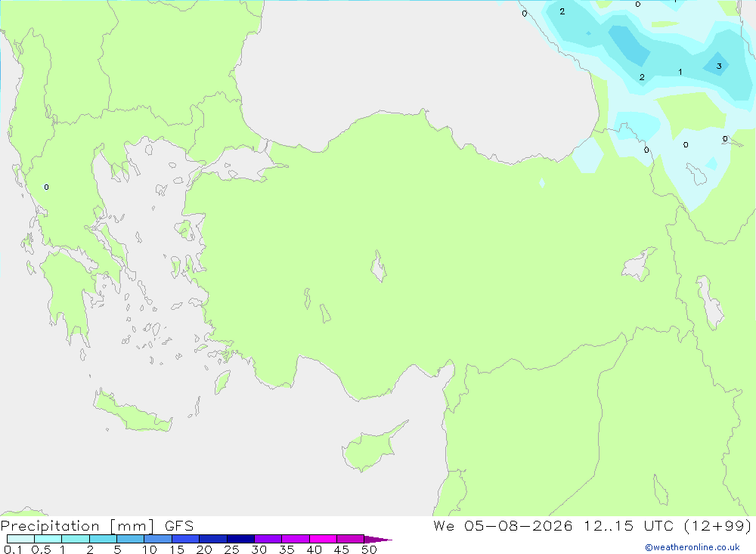Viewport: 756px width, 554px height.
Task: Click the 40–45 mm legend color swatch
Action: click(323, 539)
